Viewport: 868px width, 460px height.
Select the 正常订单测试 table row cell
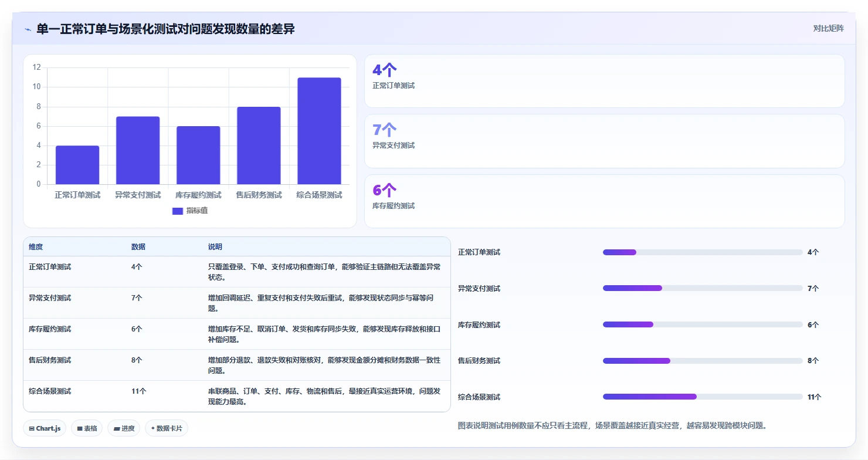click(50, 266)
